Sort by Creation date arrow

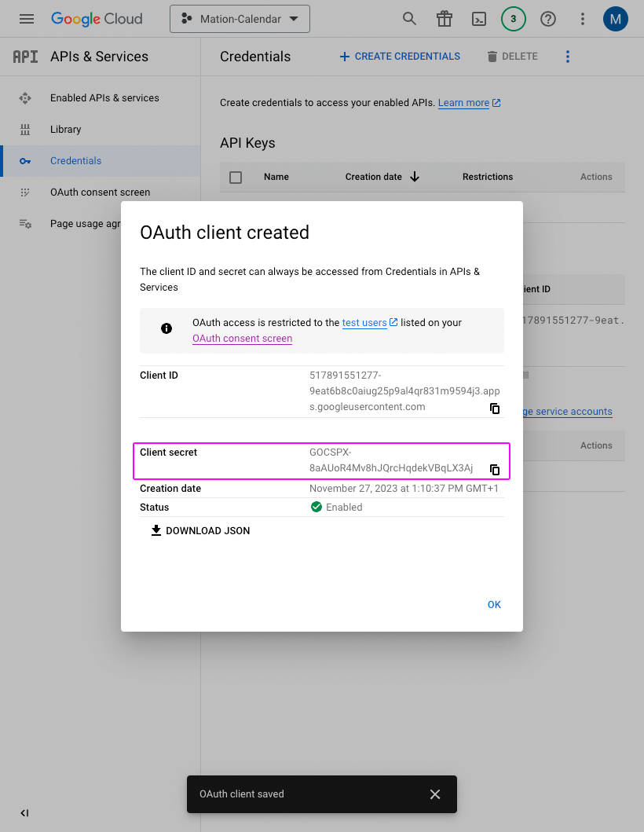click(415, 177)
